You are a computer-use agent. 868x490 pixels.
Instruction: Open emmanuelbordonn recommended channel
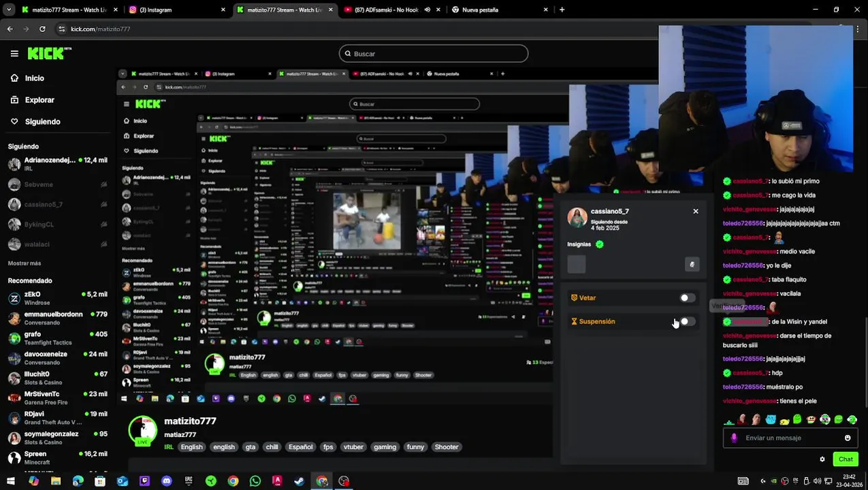58,318
